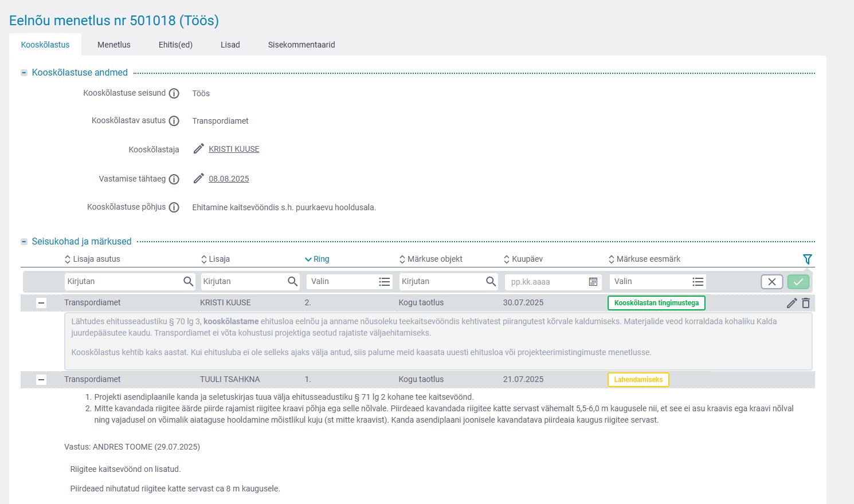Search icon in Lisaja filter
The image size is (854, 504).
[x=292, y=281]
